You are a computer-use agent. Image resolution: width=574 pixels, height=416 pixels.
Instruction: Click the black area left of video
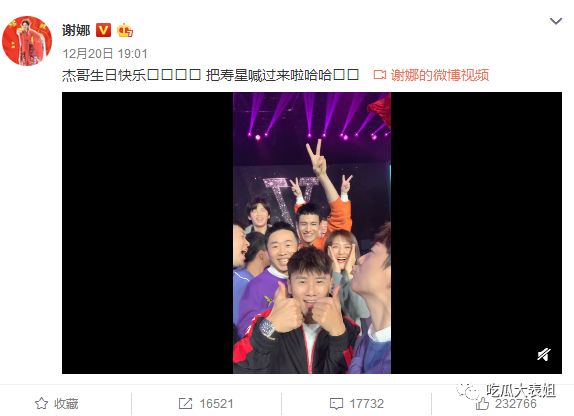(x=148, y=233)
